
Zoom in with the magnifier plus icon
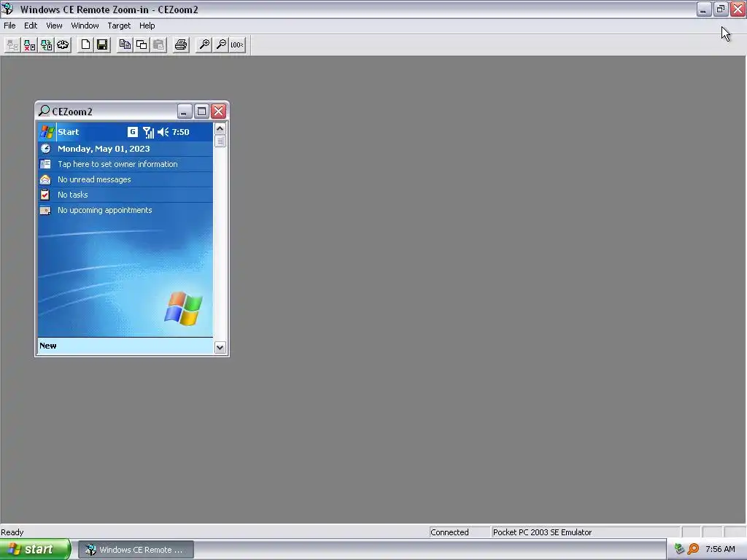(204, 44)
